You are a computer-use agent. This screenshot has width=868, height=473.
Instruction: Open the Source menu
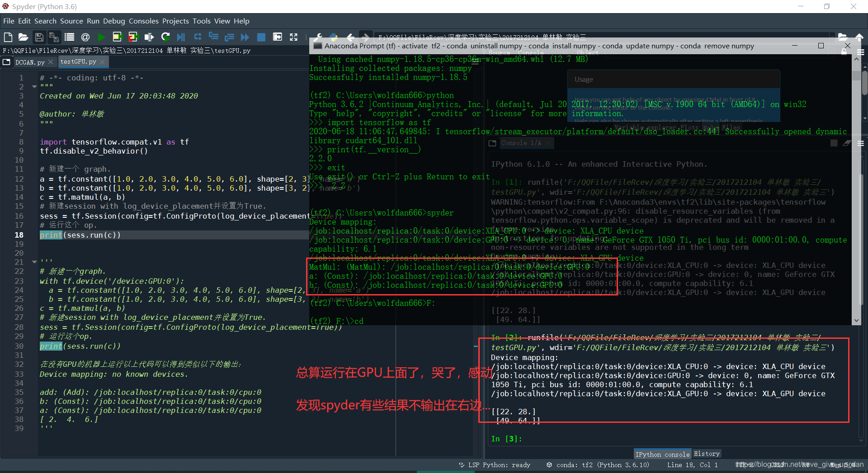pyautogui.click(x=71, y=21)
